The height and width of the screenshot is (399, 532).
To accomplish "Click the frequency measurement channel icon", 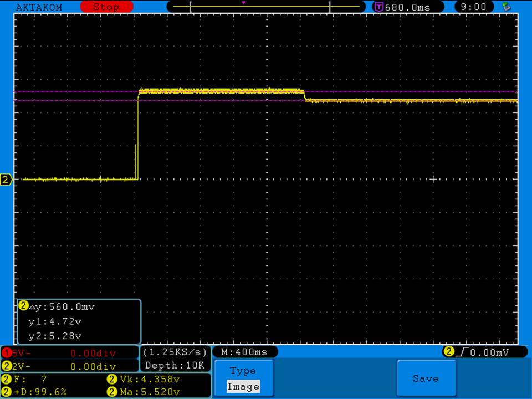I will (x=7, y=380).
